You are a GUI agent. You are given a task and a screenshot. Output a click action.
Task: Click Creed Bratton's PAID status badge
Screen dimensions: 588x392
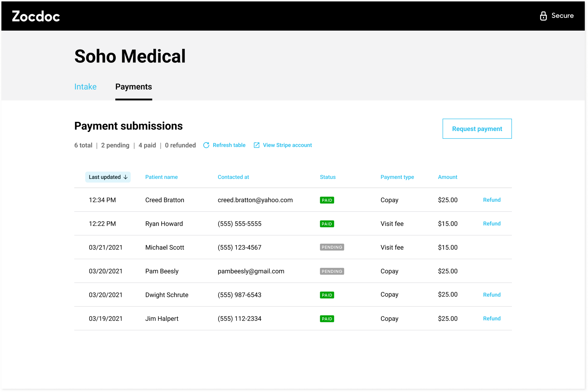327,200
